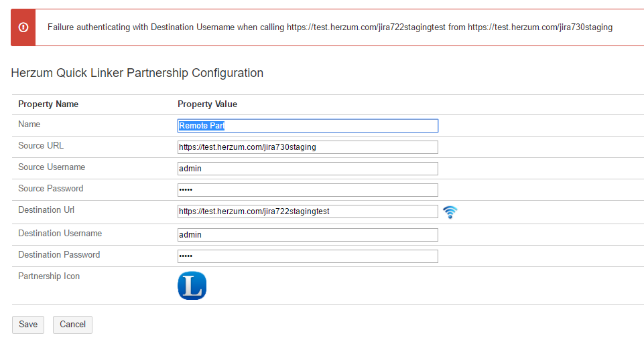Click the Destination Url row label
The image size is (644, 344).
[46, 210]
